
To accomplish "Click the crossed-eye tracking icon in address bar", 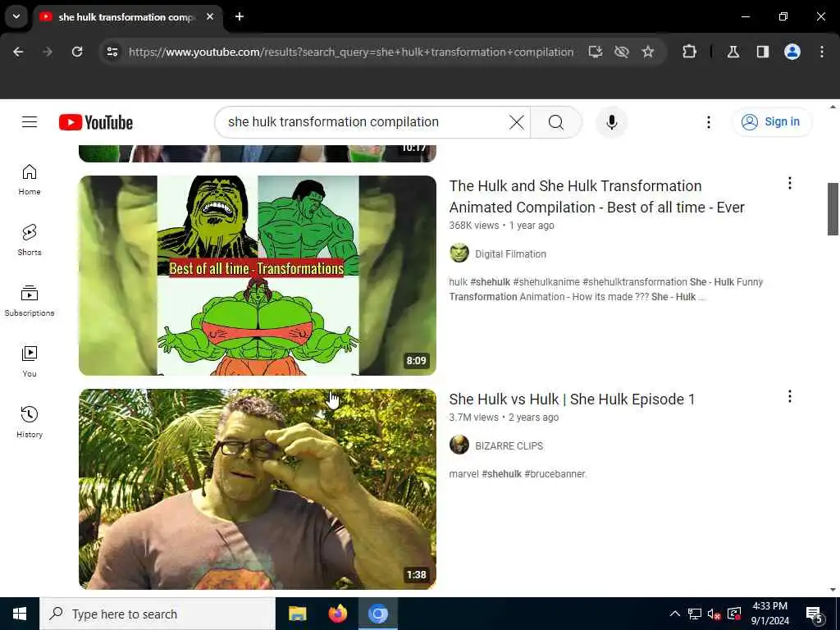I will (x=622, y=52).
